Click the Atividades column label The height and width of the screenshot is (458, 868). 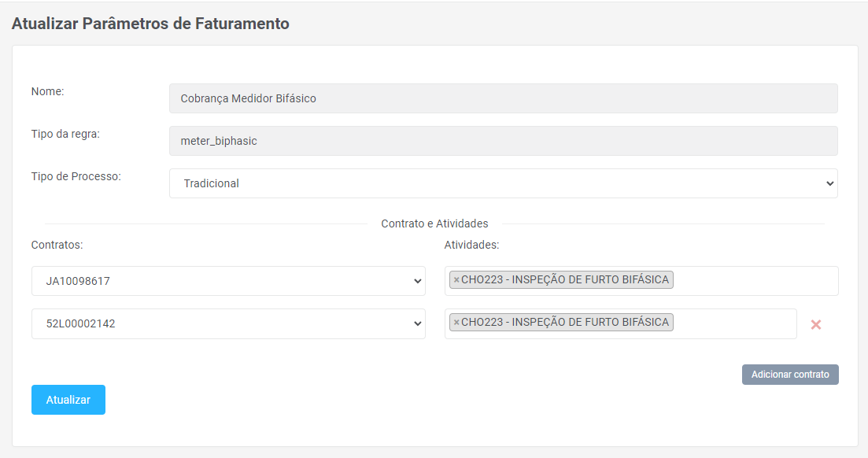pyautogui.click(x=471, y=245)
